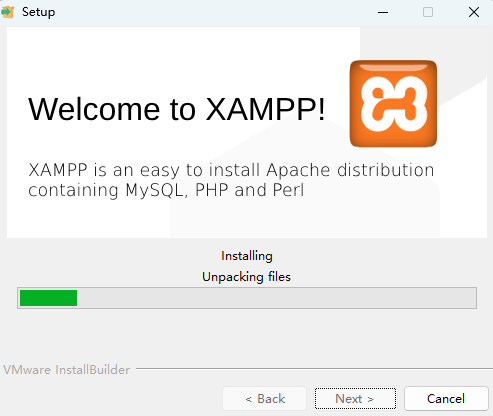Click the words containing MySQL, PHP and Perl

point(166,190)
